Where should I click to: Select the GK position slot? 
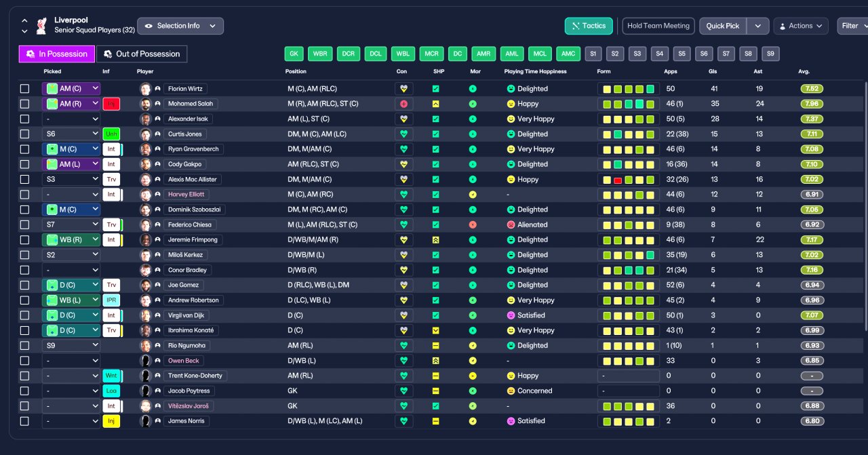pyautogui.click(x=294, y=54)
